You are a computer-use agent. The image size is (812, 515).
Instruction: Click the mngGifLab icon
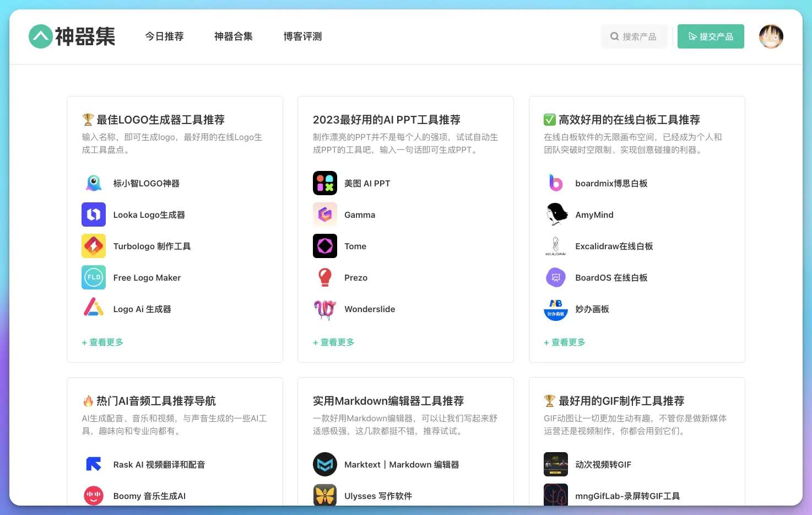coord(556,495)
